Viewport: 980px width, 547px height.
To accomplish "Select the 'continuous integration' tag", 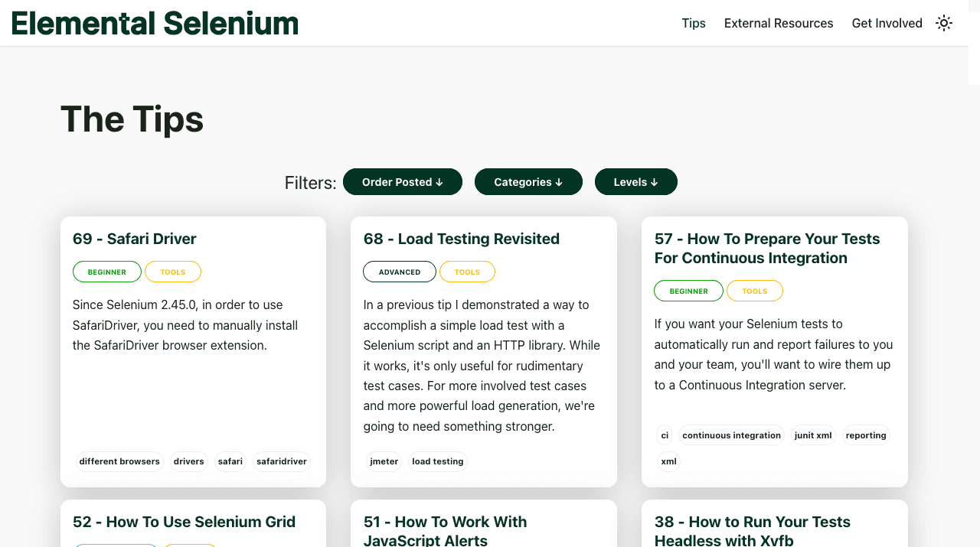I will [x=732, y=435].
